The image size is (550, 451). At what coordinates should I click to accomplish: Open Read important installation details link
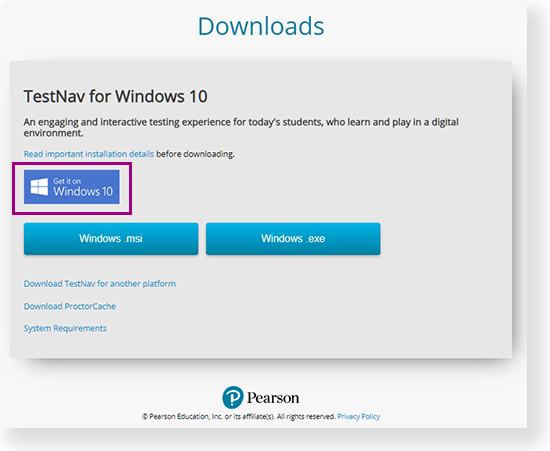tap(89, 154)
